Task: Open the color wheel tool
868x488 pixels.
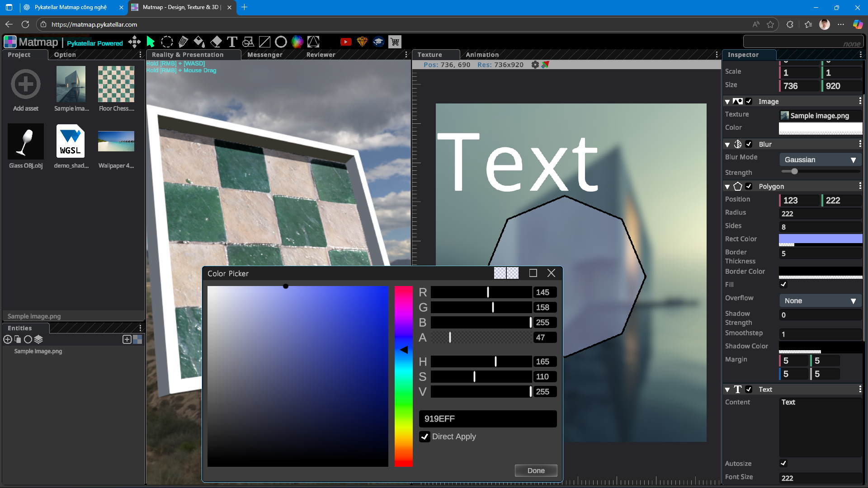Action: pos(297,42)
